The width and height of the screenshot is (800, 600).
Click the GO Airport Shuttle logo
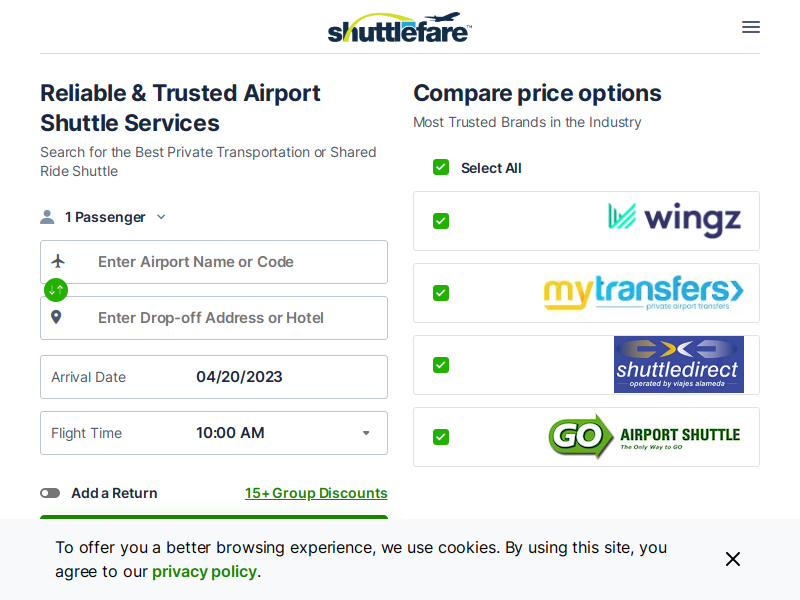(644, 436)
